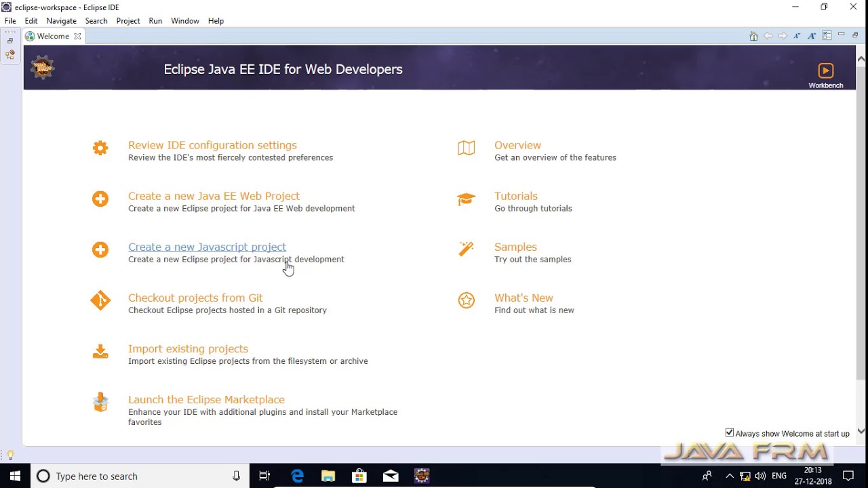Click the Samples magic wand icon
Screen dimensions: 868x488
[x=467, y=249]
